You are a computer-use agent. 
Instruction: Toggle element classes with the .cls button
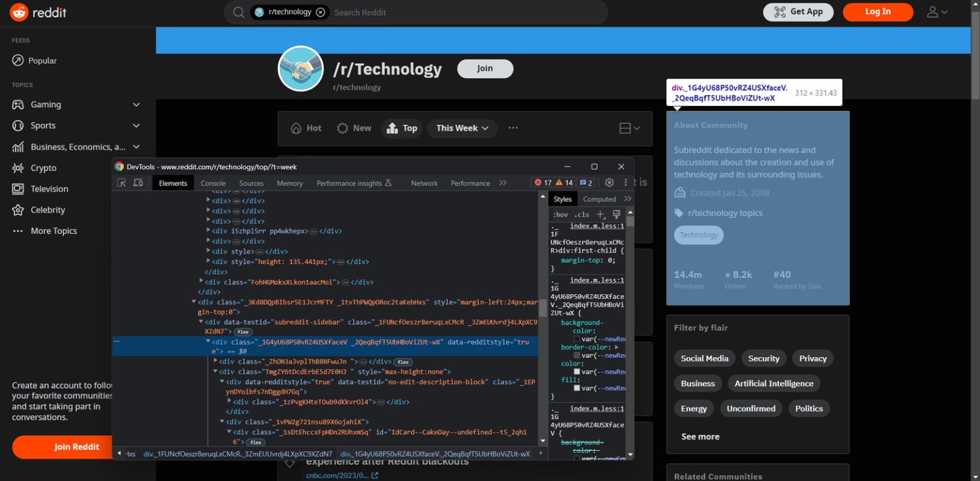click(x=581, y=214)
